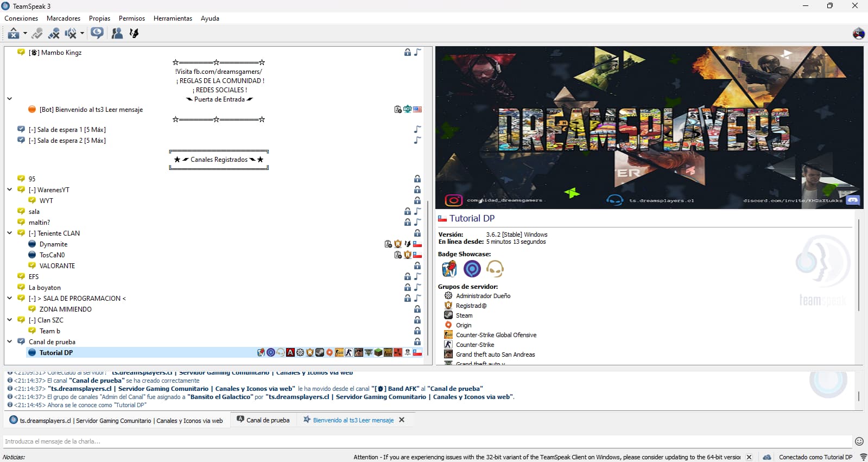The height and width of the screenshot is (462, 868).
Task: Click purple circle badge in Badge Showcase
Action: coord(472,269)
